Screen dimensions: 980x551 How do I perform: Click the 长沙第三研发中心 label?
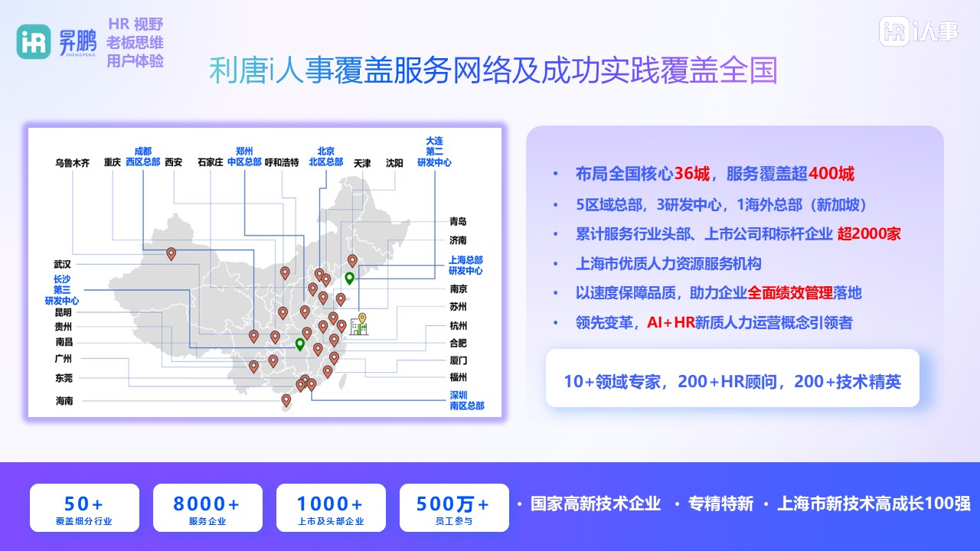[62, 290]
